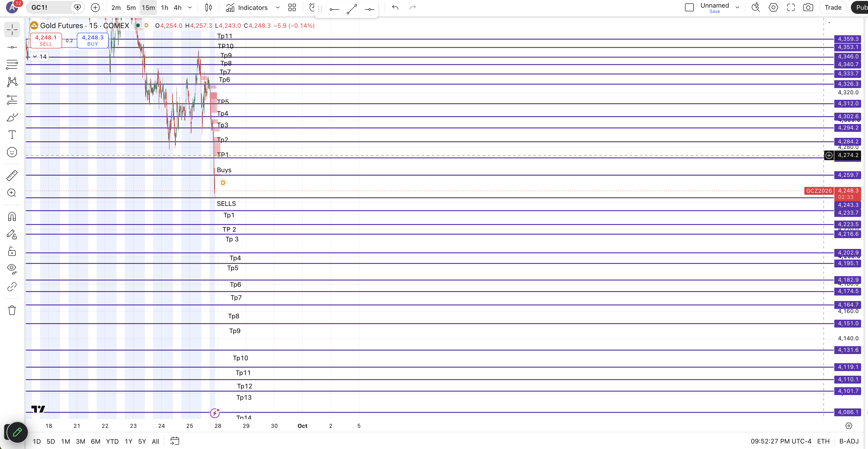Toggle ETH extended trading hours session
The width and height of the screenshot is (868, 449).
point(823,441)
